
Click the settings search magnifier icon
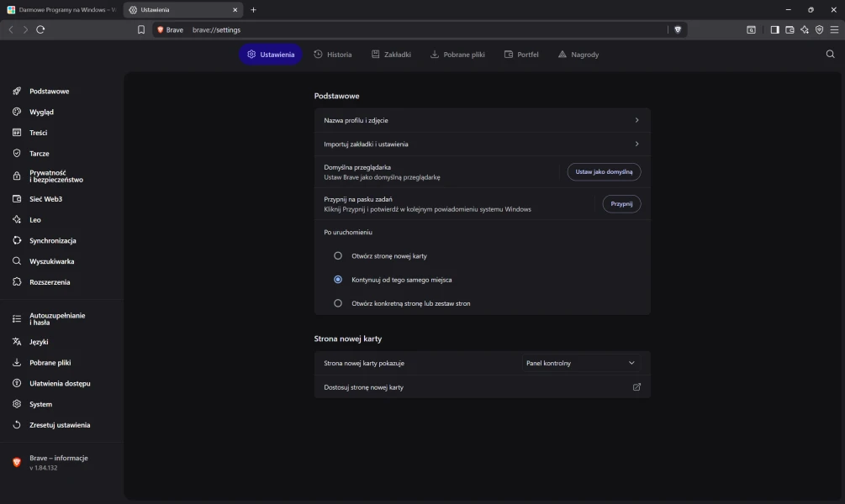pyautogui.click(x=831, y=55)
